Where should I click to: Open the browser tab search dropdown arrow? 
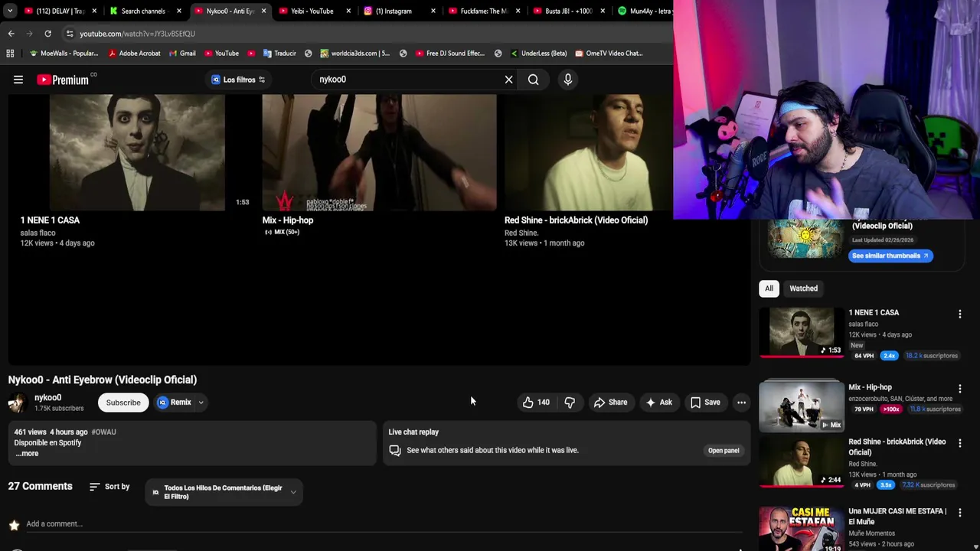coord(9,11)
